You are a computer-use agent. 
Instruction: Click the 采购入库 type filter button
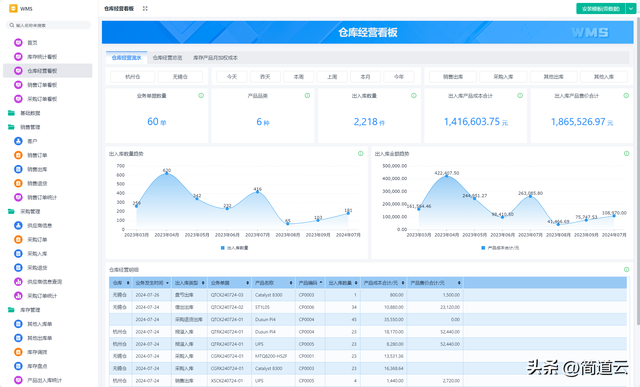503,77
